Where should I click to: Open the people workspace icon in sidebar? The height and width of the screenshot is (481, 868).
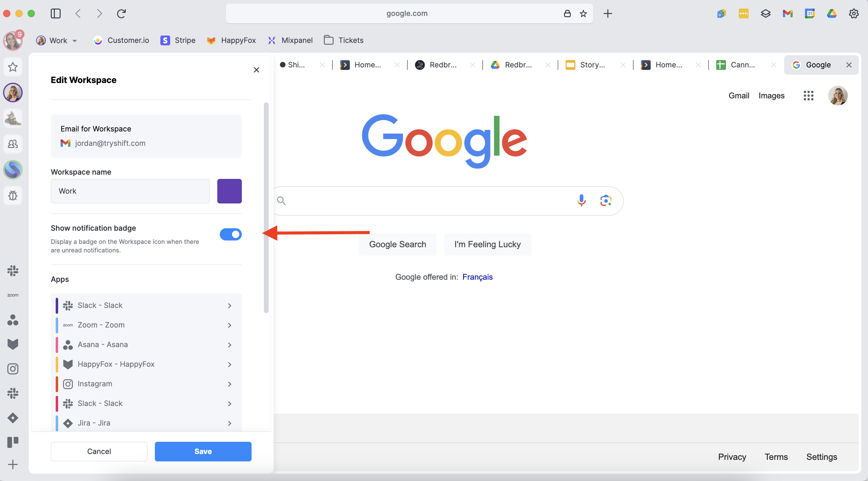tap(13, 144)
